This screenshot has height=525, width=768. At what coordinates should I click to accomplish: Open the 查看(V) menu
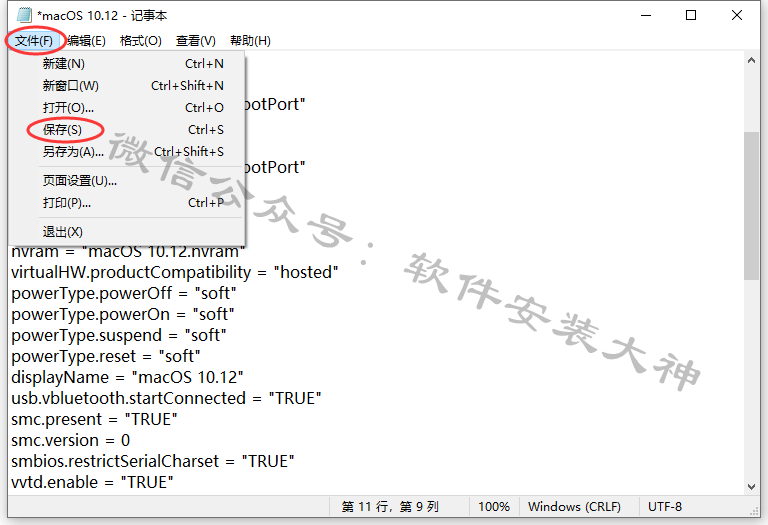[196, 41]
